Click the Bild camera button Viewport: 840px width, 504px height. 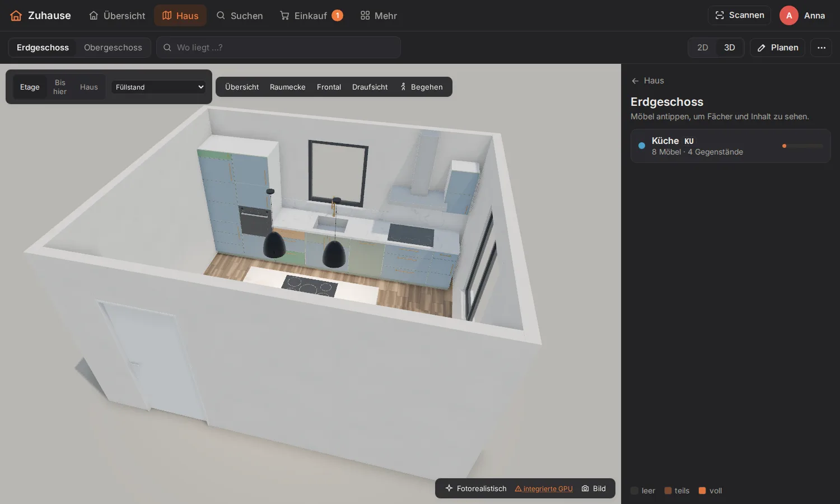(594, 488)
